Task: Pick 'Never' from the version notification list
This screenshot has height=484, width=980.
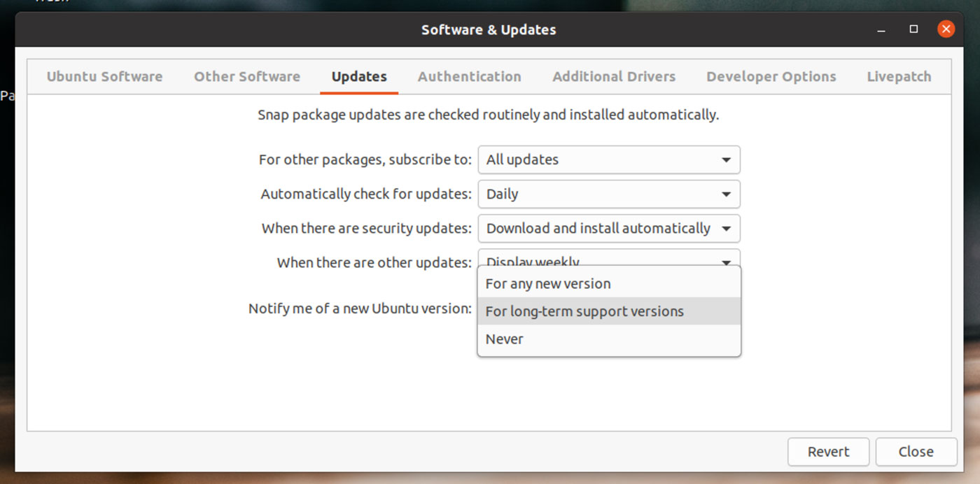Action: coord(609,339)
